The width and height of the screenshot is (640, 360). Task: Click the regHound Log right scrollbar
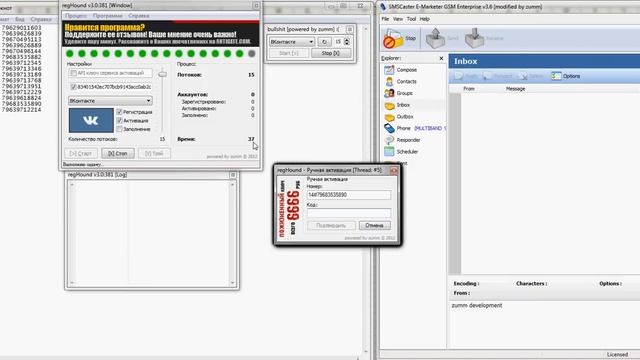point(233,234)
